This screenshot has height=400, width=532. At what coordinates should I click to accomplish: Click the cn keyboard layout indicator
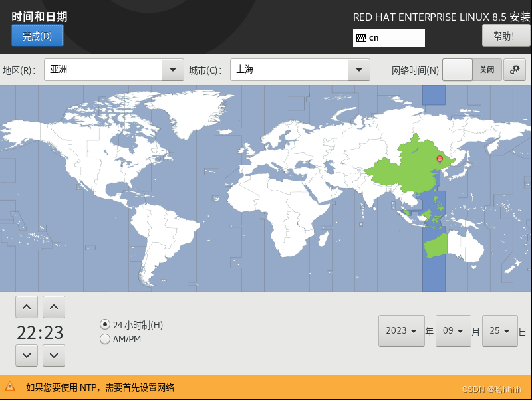pyautogui.click(x=389, y=38)
